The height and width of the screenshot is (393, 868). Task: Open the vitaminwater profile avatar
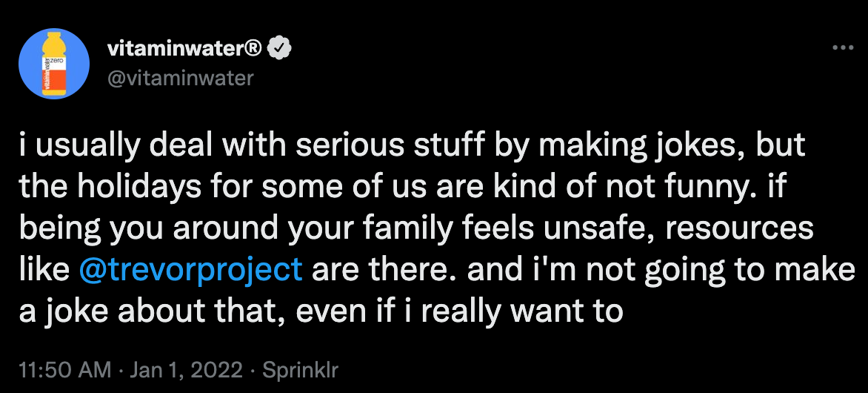pyautogui.click(x=54, y=63)
